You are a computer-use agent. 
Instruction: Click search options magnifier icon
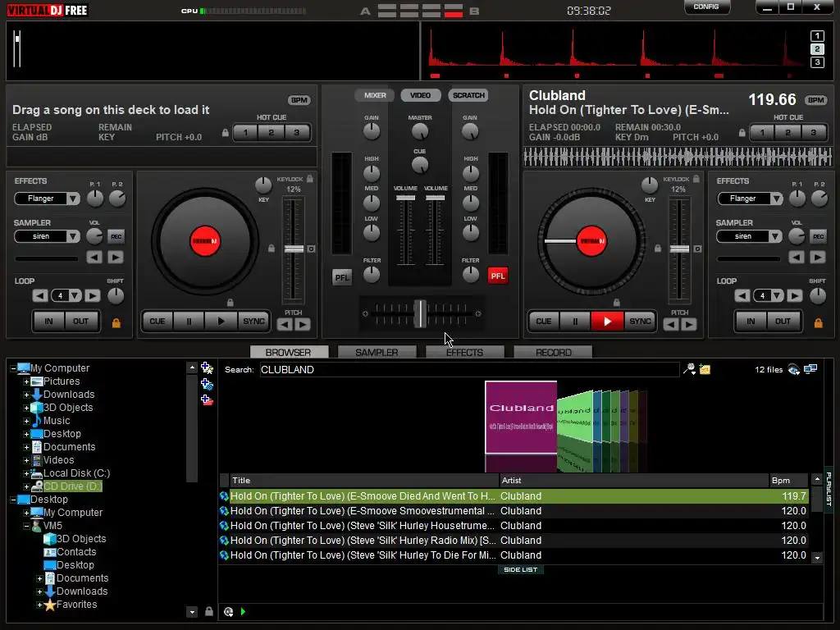coord(689,369)
